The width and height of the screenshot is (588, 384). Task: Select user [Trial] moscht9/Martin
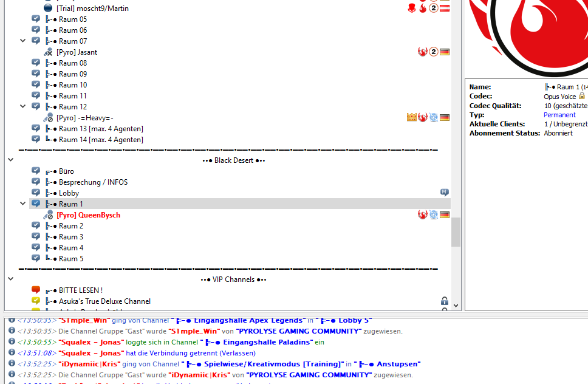[x=92, y=9]
